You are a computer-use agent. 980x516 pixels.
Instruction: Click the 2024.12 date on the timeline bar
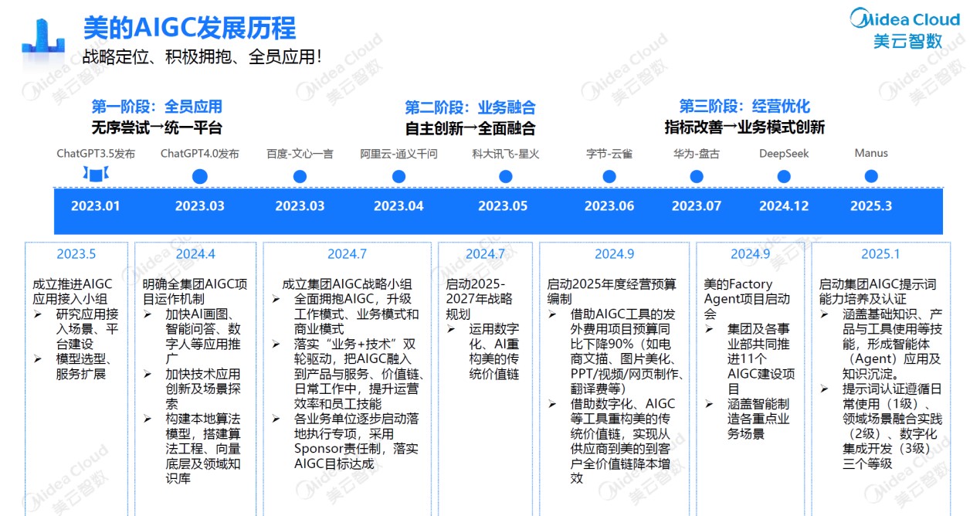coord(784,206)
